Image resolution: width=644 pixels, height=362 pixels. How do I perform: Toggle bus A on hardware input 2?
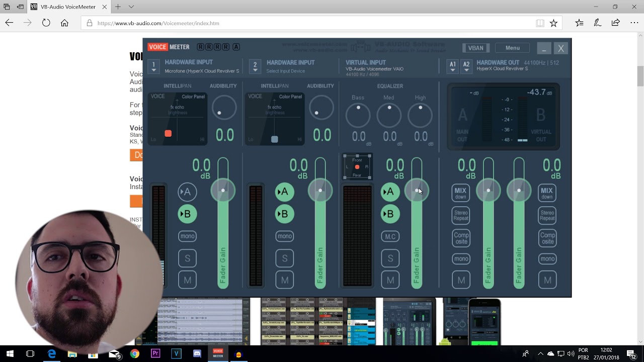click(284, 192)
